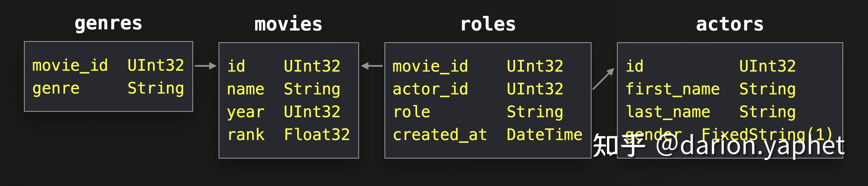Click movie_id field in genres table
The width and height of the screenshot is (868, 186).
(70, 65)
